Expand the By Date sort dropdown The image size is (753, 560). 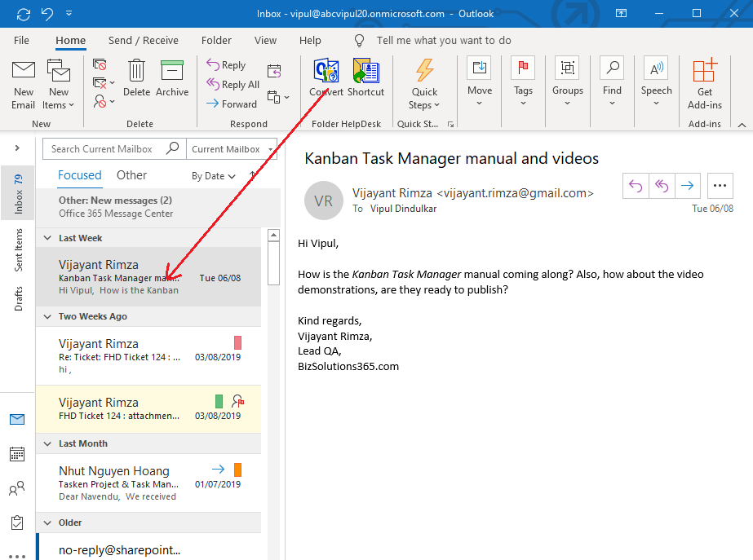(x=213, y=176)
